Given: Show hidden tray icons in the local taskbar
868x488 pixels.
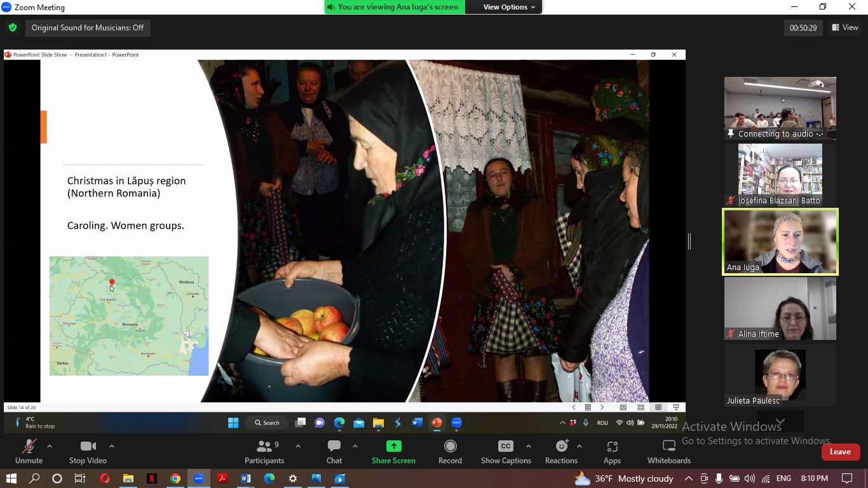Looking at the screenshot, I should tap(689, 478).
